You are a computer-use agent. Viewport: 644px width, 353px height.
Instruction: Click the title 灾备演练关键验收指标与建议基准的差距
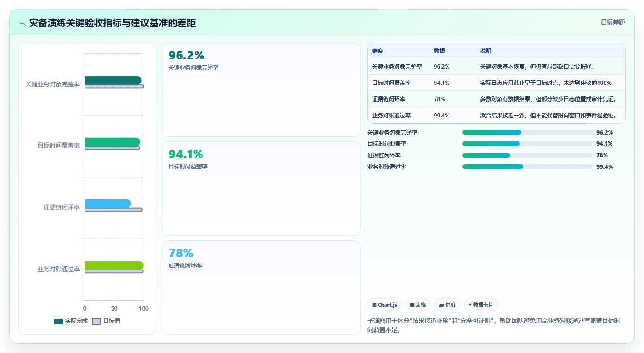click(112, 23)
